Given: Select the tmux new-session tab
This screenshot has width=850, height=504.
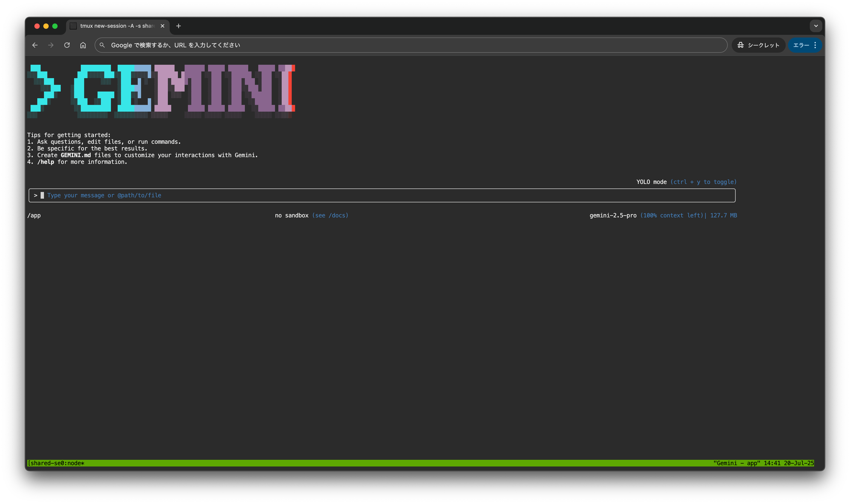Looking at the screenshot, I should point(118,26).
